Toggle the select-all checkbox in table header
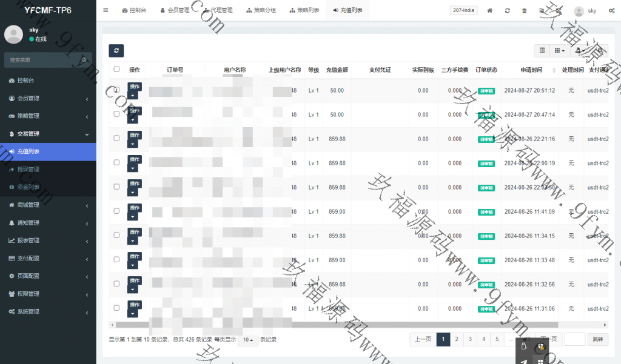 116,70
